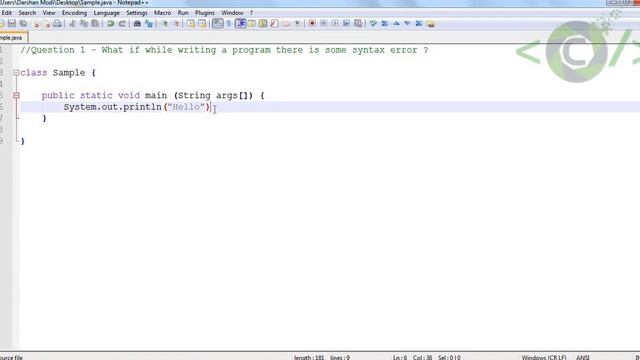640x360 pixels.
Task: Open the Search menu
Action: [27, 13]
